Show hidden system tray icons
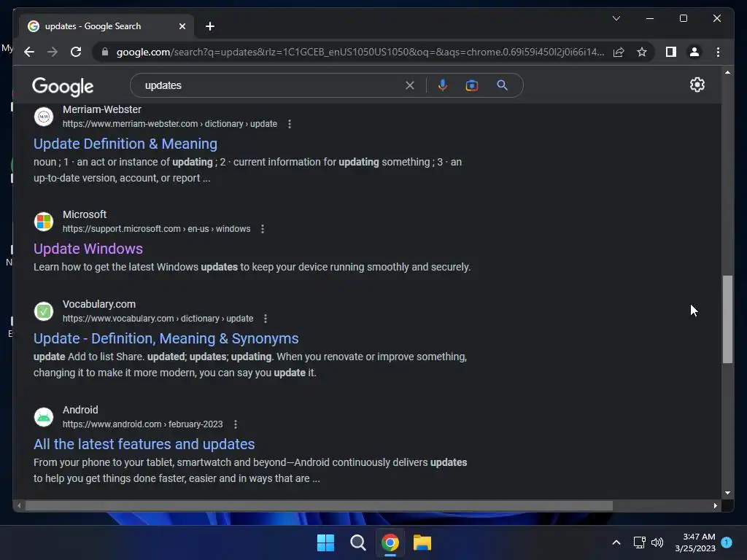 (616, 542)
